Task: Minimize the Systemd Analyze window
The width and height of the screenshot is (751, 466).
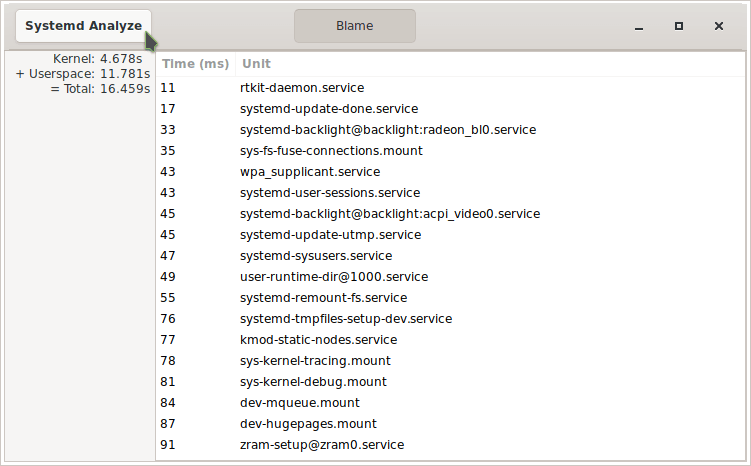Action: (639, 26)
